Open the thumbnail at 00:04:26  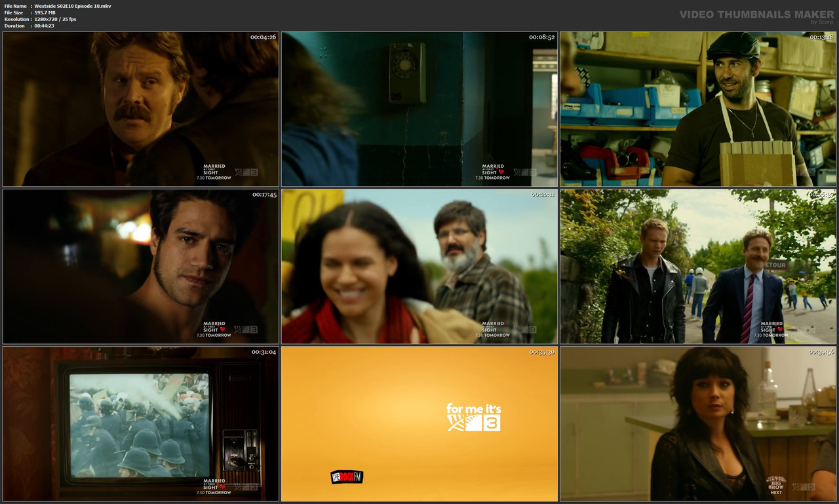[141, 109]
